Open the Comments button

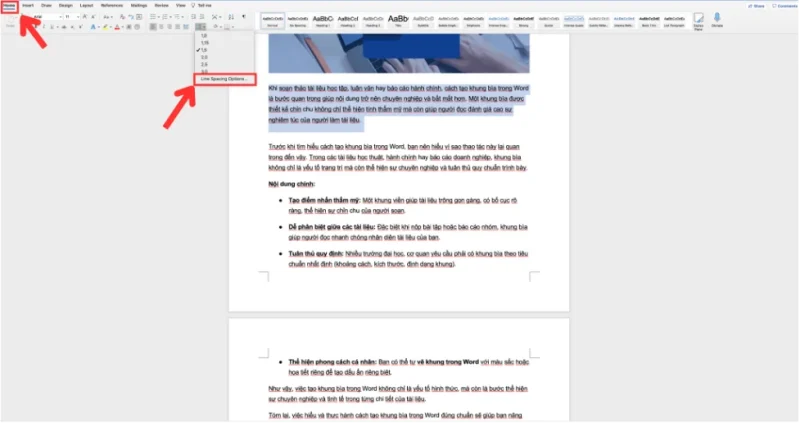tap(784, 6)
